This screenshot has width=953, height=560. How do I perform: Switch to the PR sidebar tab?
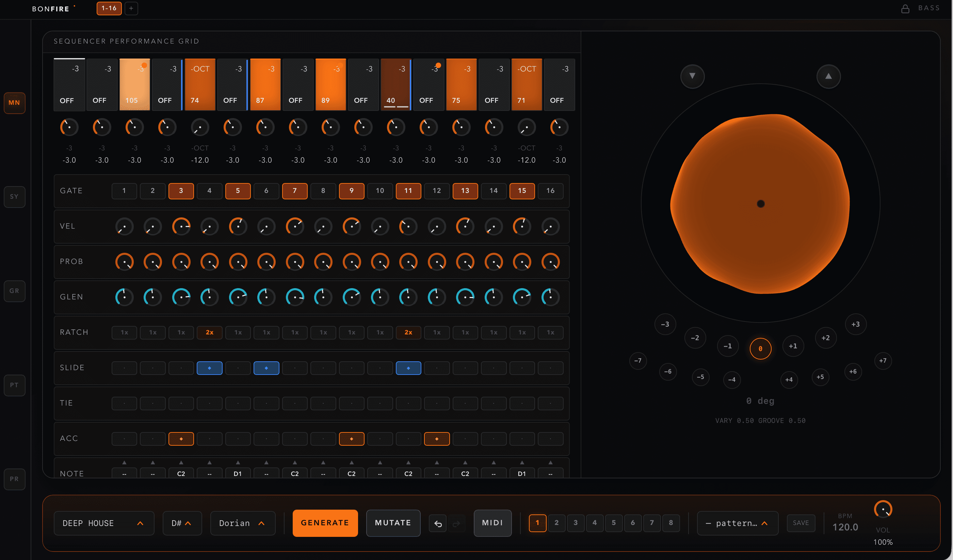(x=14, y=479)
